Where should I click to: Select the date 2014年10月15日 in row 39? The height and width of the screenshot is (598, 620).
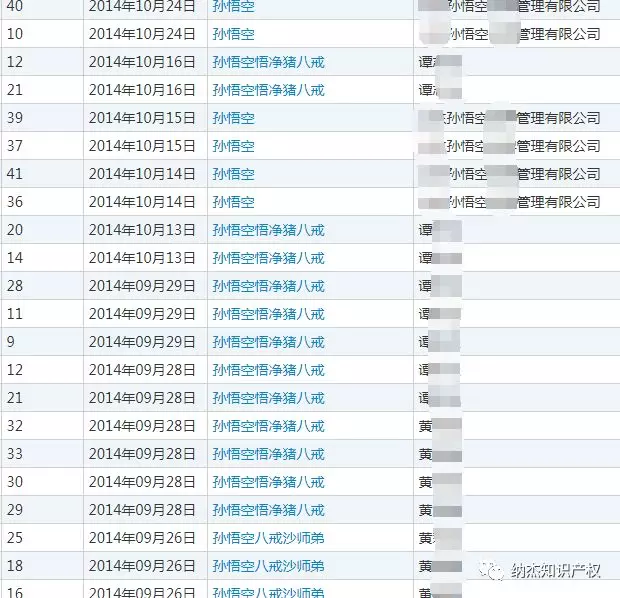(x=142, y=118)
